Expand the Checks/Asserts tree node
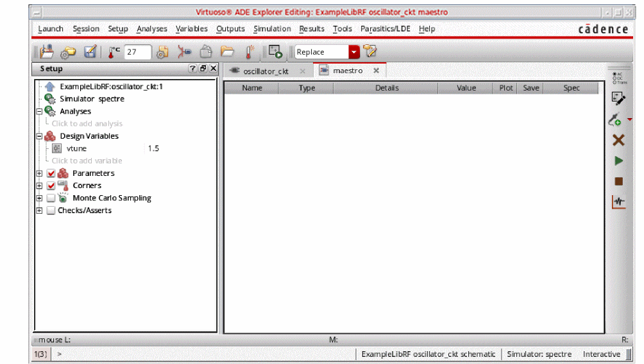 pyautogui.click(x=39, y=211)
